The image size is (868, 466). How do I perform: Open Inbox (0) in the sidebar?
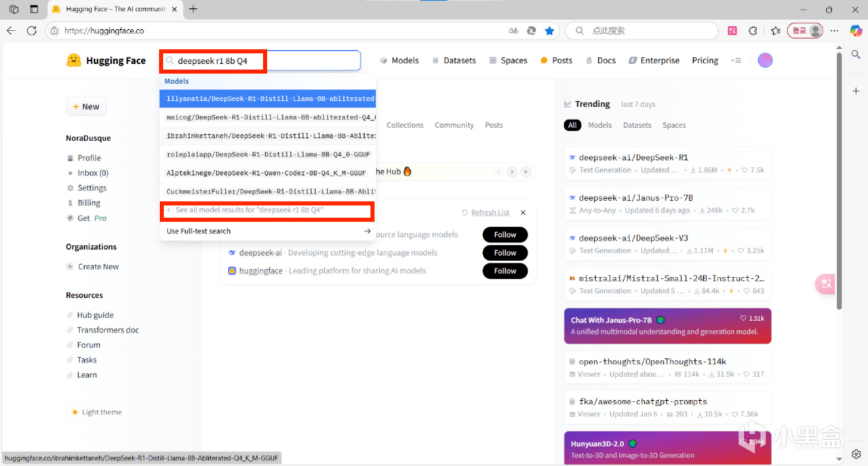pyautogui.click(x=87, y=173)
